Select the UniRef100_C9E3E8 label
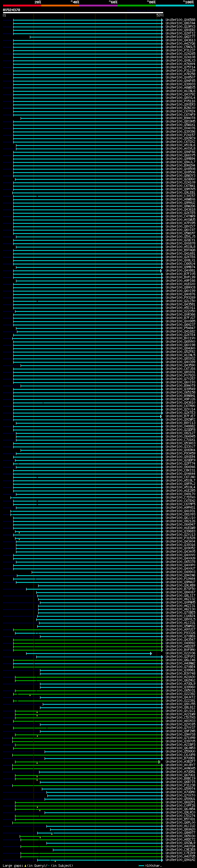This screenshot has width=197, height=868. pyautogui.click(x=180, y=850)
